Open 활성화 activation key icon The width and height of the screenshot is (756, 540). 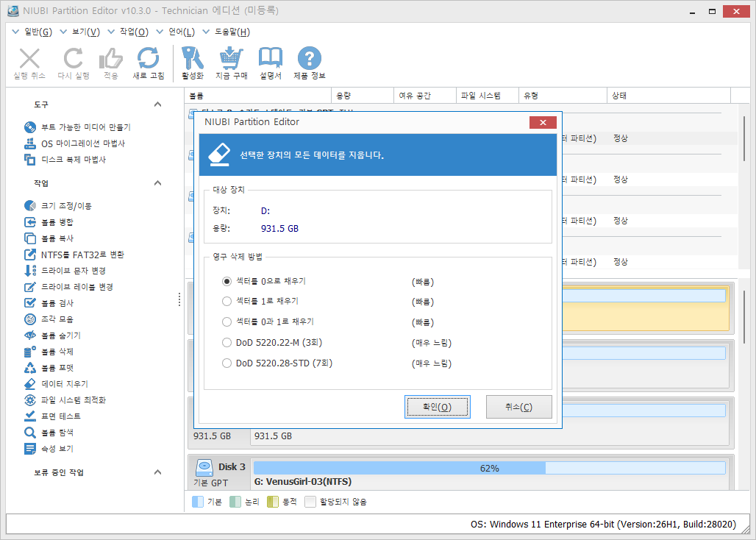[193, 59]
